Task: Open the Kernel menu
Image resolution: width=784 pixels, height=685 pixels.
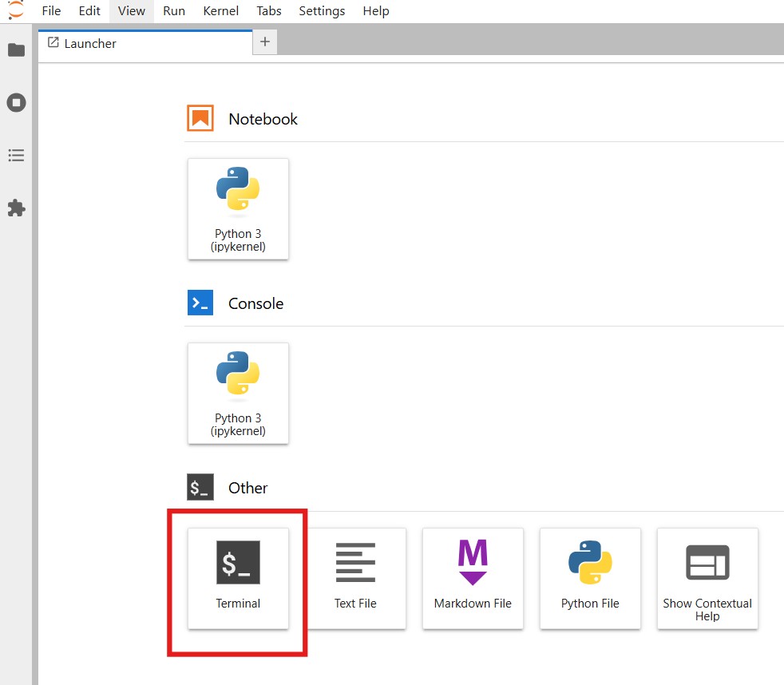Action: pos(220,11)
